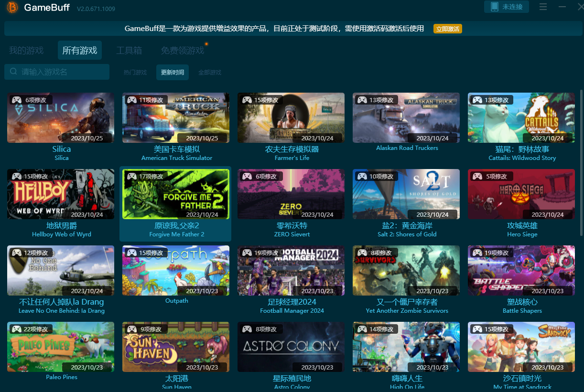Viewport: 584px width, 392px height.
Task: Sort games by 更新时间
Action: pyautogui.click(x=173, y=73)
